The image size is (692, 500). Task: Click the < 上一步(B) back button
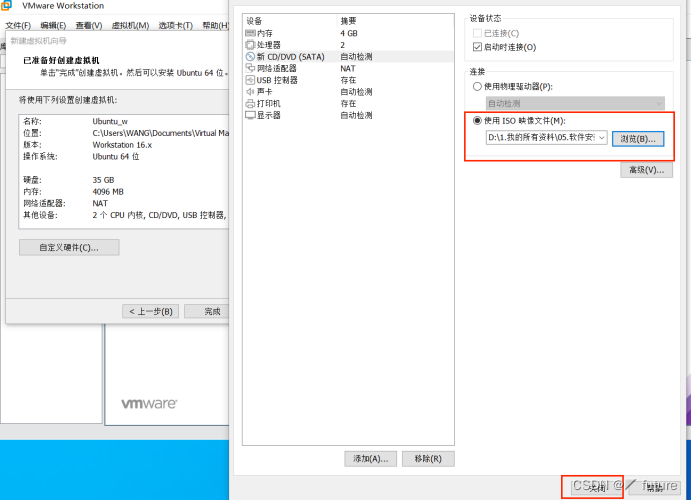point(150,312)
